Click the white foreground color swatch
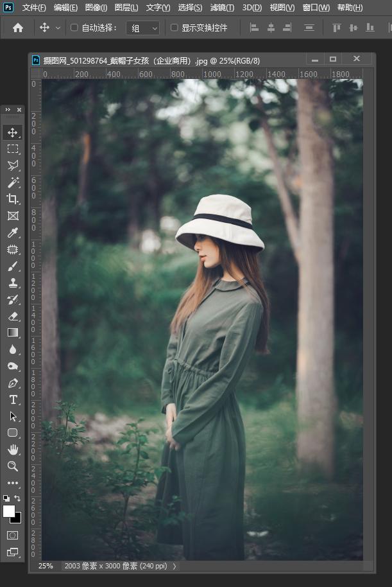 (x=8, y=511)
